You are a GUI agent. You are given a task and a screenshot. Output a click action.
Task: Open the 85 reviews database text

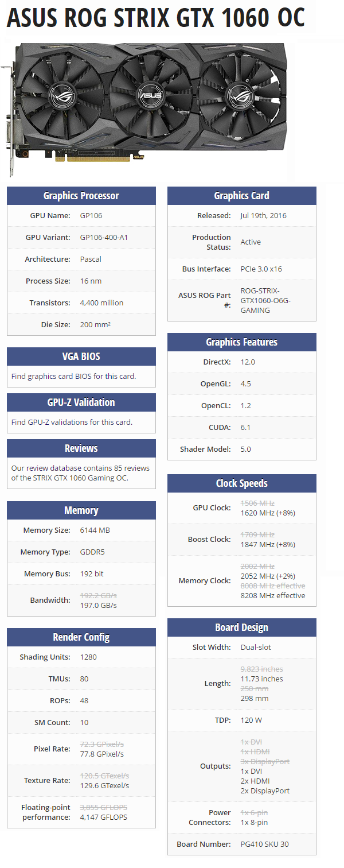(80, 473)
